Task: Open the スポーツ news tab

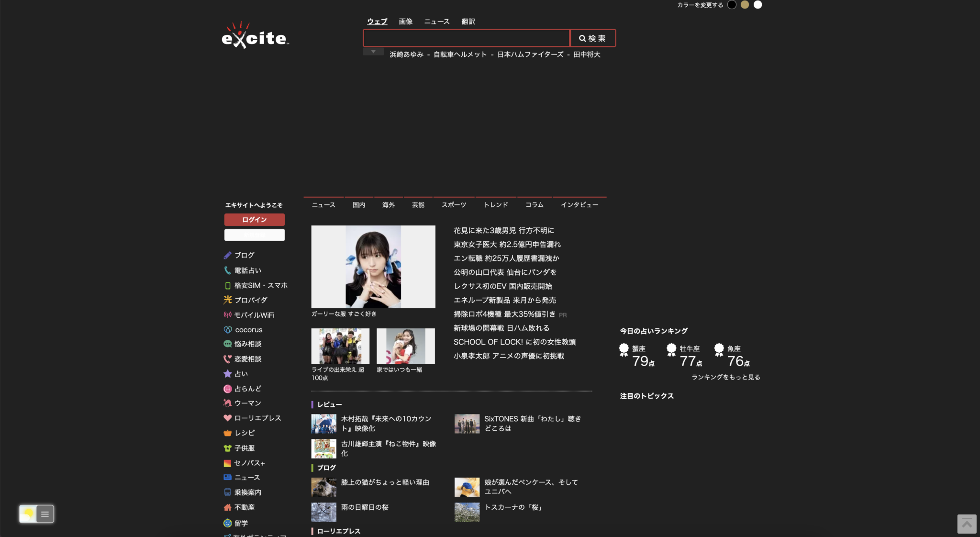Action: tap(453, 204)
